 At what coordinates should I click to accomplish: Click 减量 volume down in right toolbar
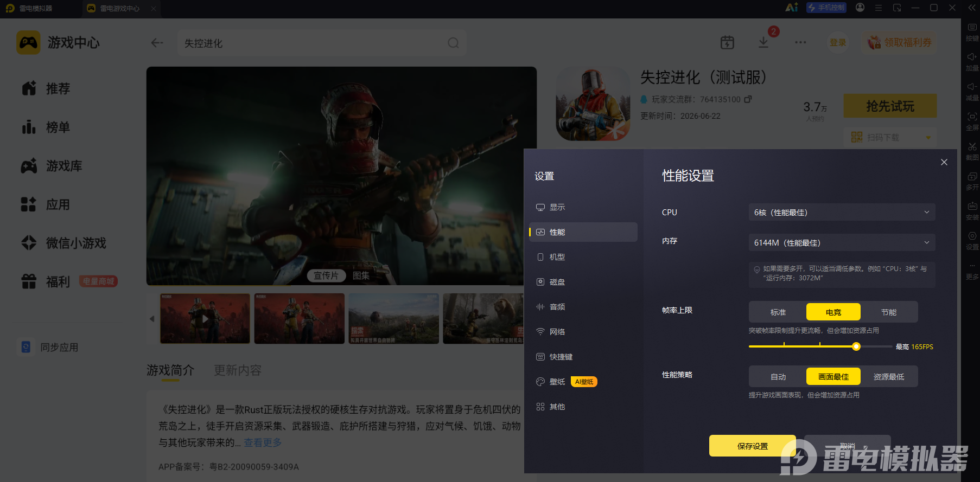pos(972,92)
